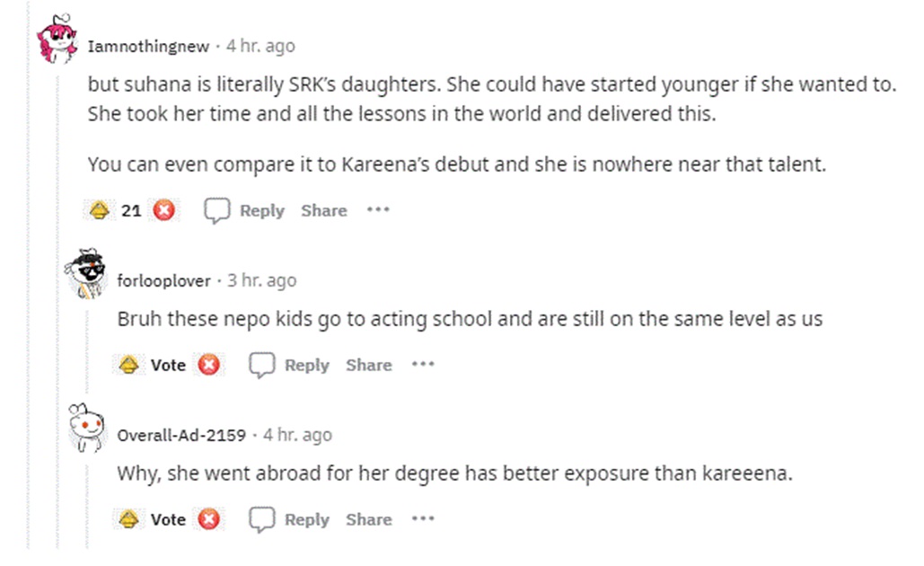Open more options on Iamnothingnew's comment
The image size is (924, 566).
(378, 211)
